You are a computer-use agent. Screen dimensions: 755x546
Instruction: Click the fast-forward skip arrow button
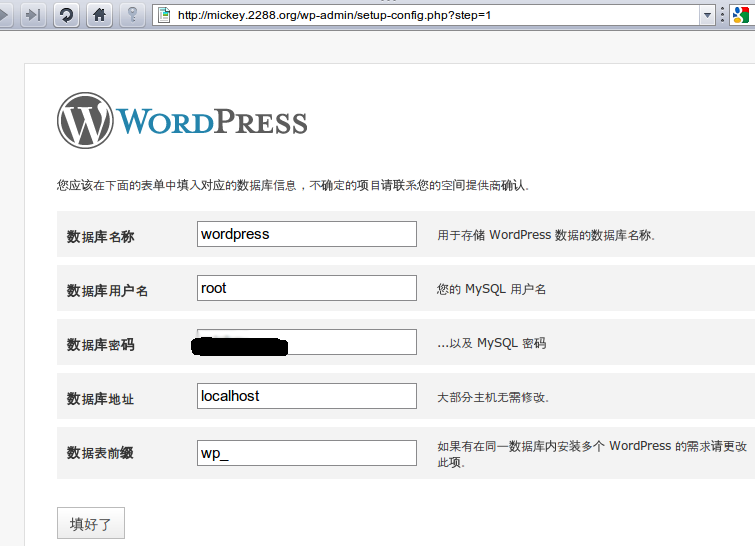coord(33,15)
